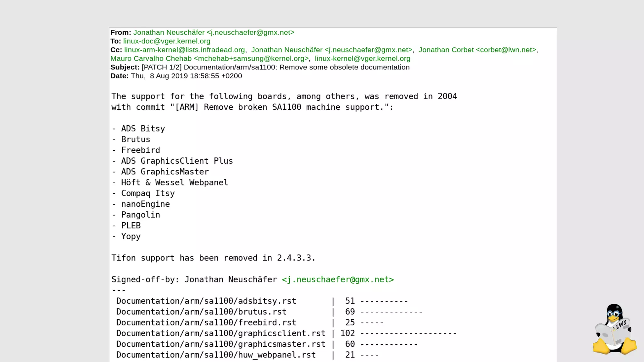Click the adsbitsy.rst diffstat entry
This screenshot has height=362, width=644.
coord(206,301)
